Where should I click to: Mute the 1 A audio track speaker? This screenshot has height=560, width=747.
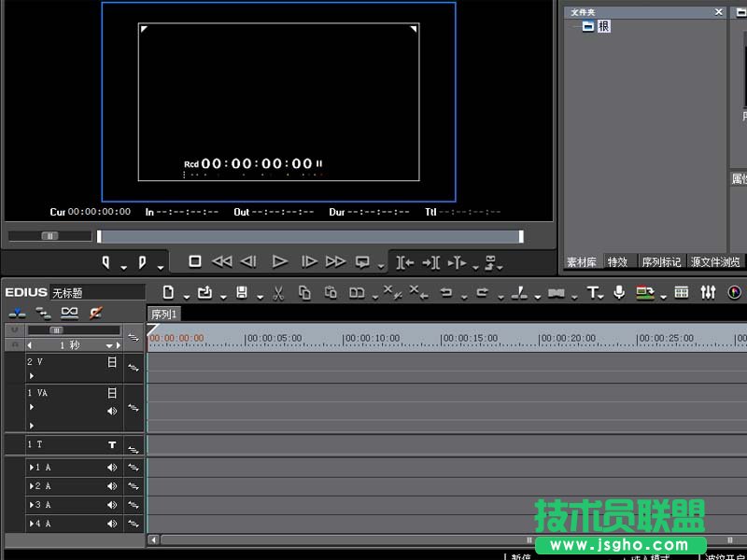pos(113,468)
